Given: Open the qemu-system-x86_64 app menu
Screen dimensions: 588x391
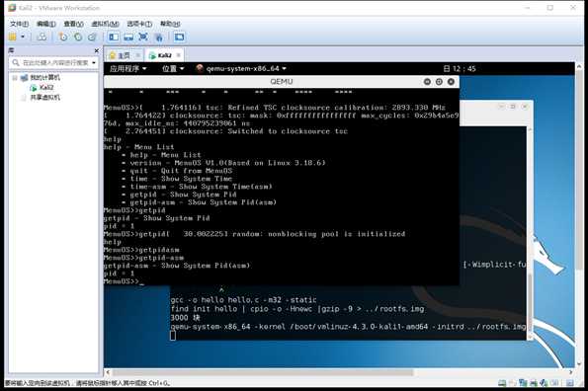Looking at the screenshot, I should (x=246, y=68).
